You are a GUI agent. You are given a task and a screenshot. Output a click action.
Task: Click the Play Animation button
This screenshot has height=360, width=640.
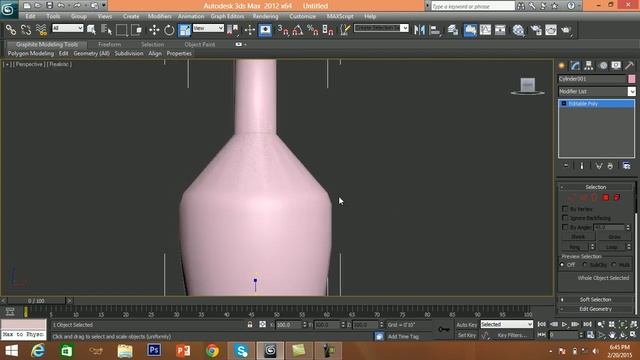564,324
